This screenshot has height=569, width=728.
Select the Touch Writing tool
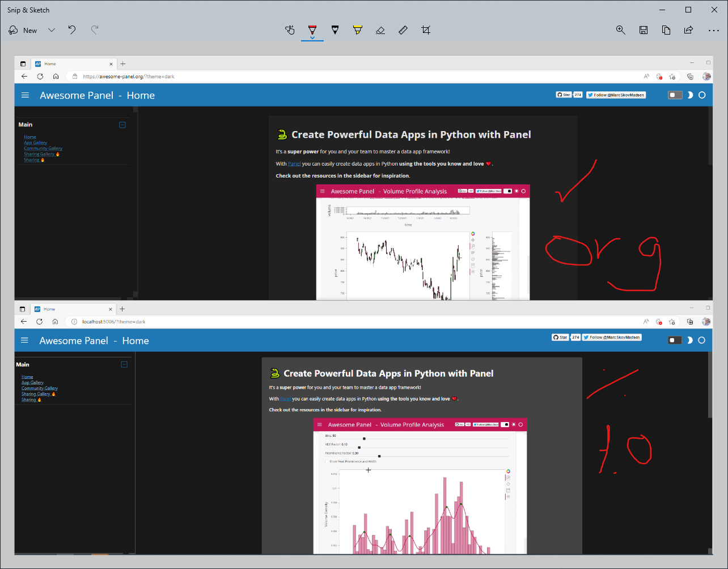290,29
